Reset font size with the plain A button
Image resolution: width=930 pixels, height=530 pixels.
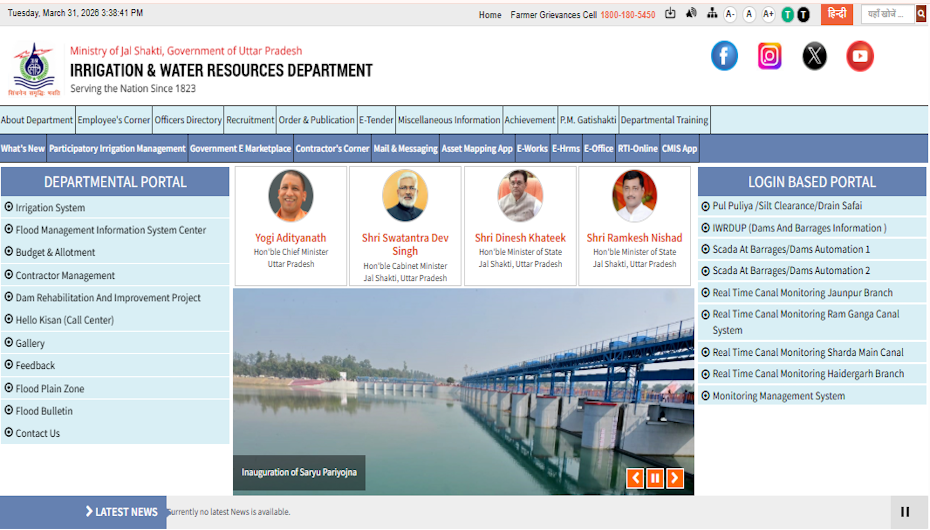click(749, 14)
